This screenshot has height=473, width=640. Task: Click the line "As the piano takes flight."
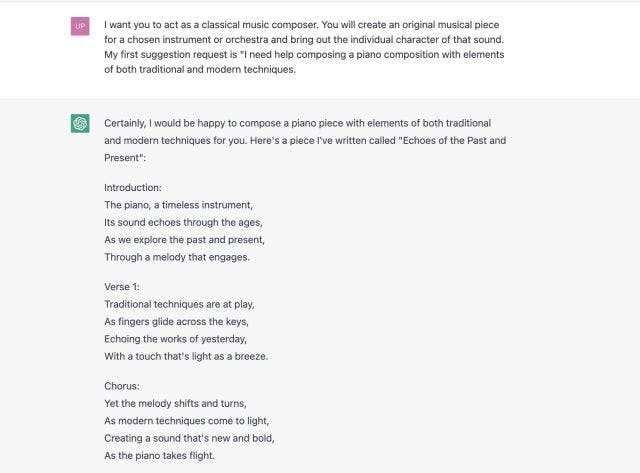coord(160,455)
